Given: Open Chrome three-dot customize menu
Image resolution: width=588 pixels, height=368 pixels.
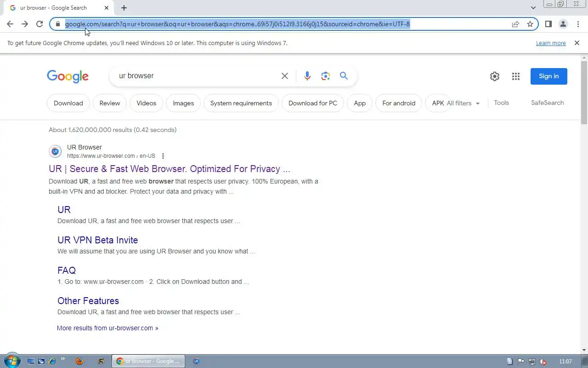Looking at the screenshot, I should [578, 24].
